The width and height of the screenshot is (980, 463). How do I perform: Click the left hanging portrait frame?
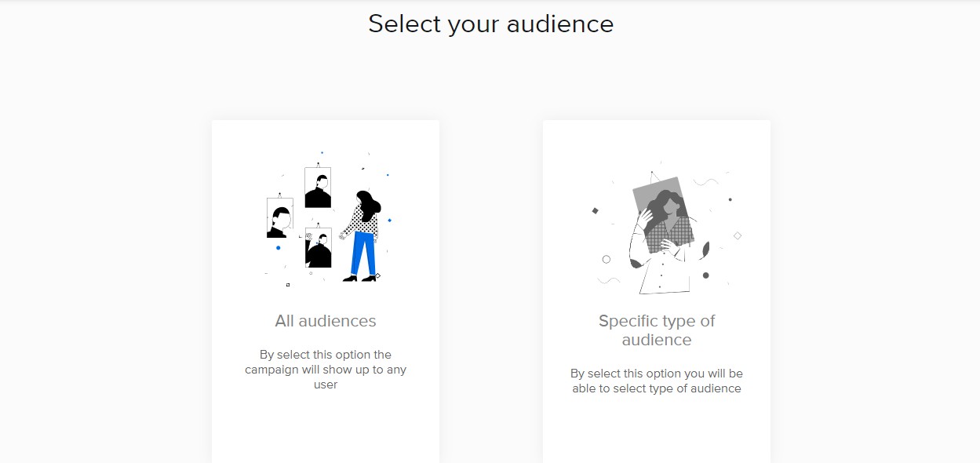tap(279, 217)
